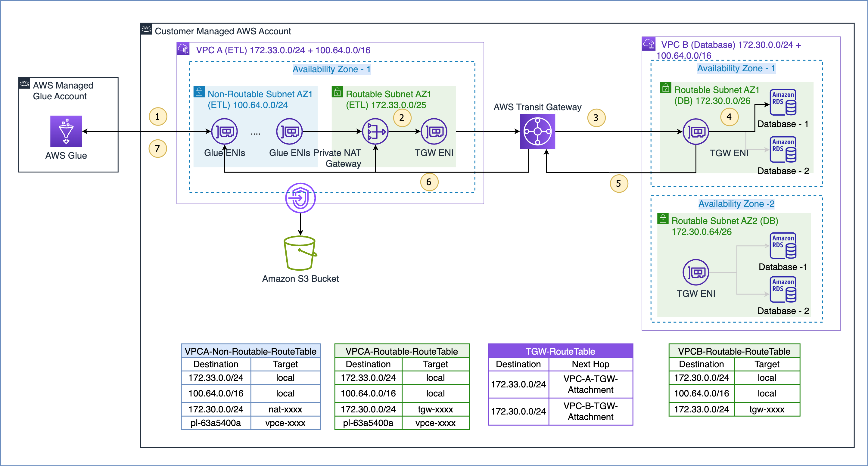
Task: Select VPC-B-TGW-Attachment next hop cell
Action: 590,411
